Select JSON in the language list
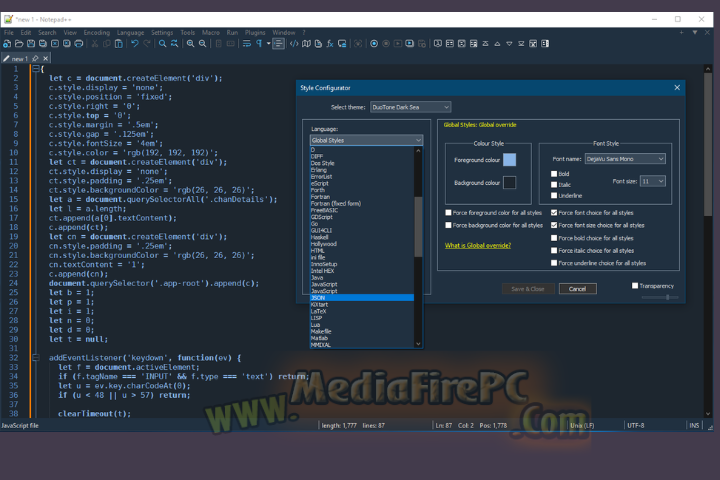Viewport: 720px width, 480px height. coord(362,298)
